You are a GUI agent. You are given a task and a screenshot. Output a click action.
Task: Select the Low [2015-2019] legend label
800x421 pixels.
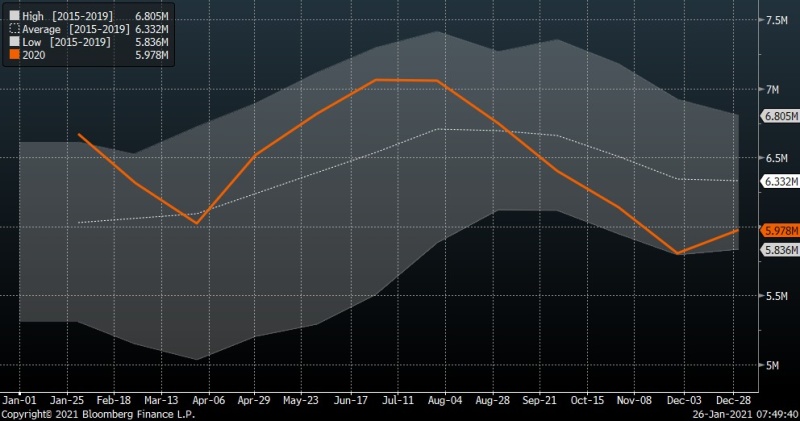coord(66,42)
